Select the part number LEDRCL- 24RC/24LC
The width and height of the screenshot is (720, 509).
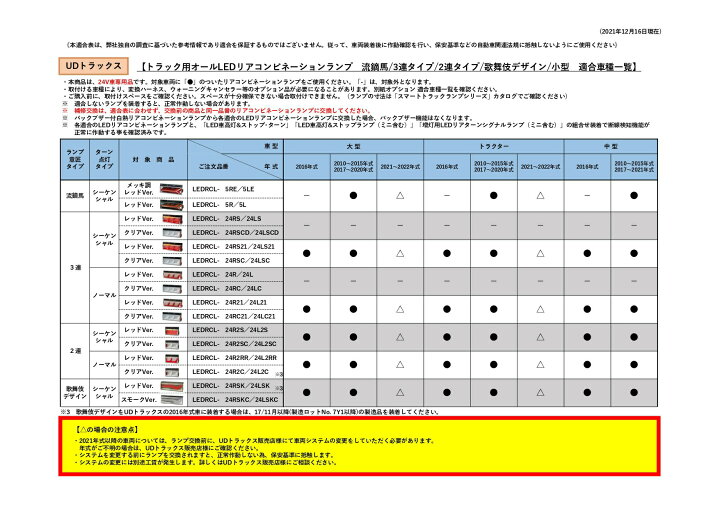tap(227, 288)
